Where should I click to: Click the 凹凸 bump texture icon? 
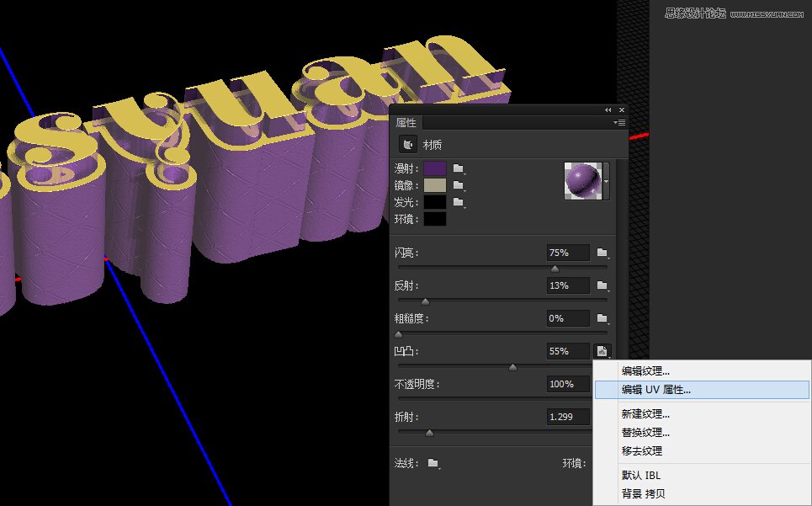[602, 352]
